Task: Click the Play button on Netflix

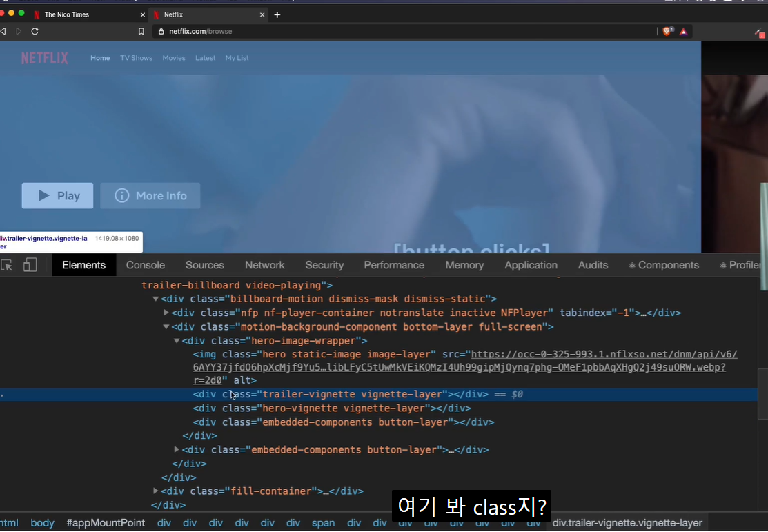Action: pyautogui.click(x=57, y=195)
